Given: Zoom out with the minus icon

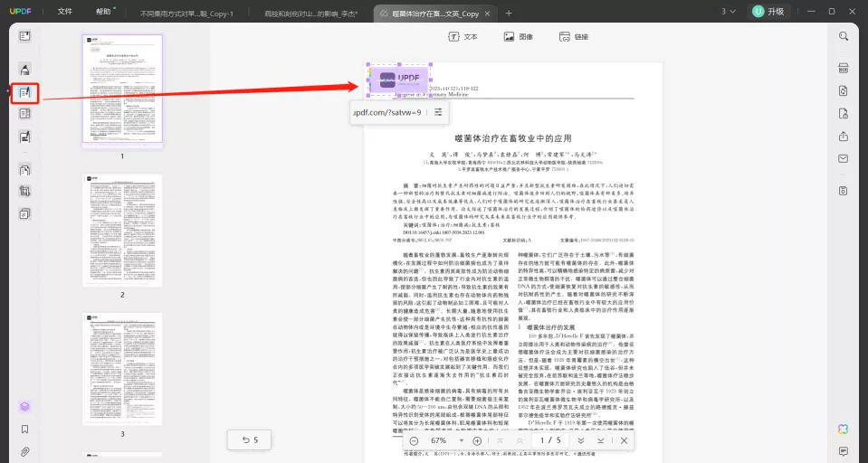Looking at the screenshot, I should pyautogui.click(x=414, y=441).
